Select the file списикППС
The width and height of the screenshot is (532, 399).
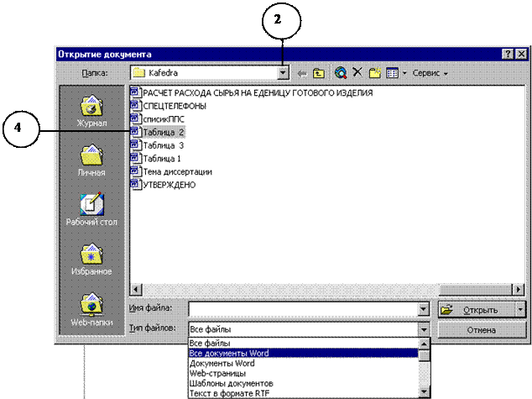pos(164,119)
